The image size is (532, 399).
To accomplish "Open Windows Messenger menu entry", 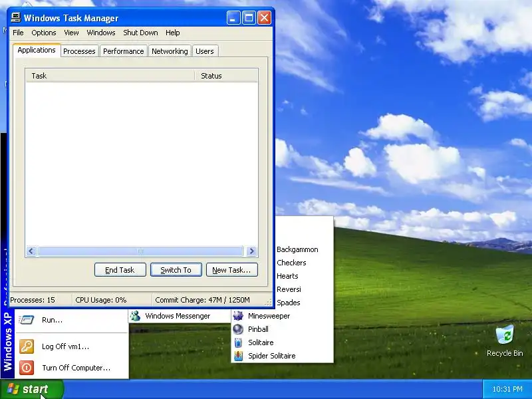I will (180, 316).
